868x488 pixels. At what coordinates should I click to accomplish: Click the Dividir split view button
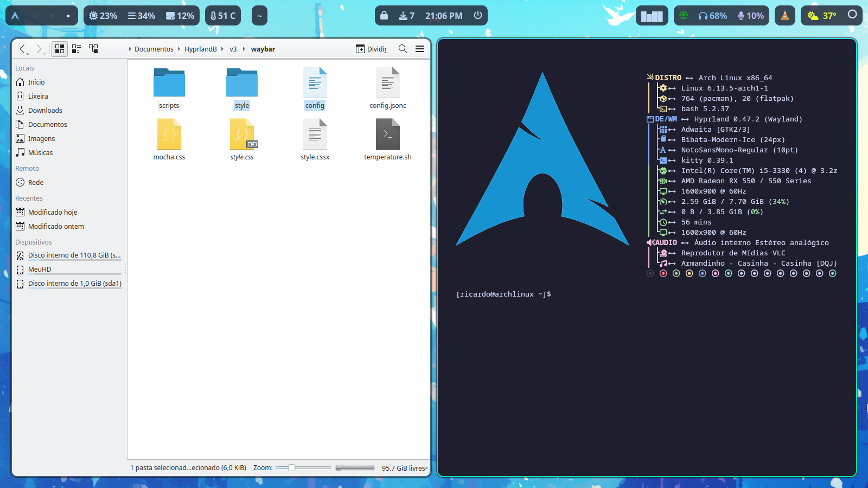(372, 49)
